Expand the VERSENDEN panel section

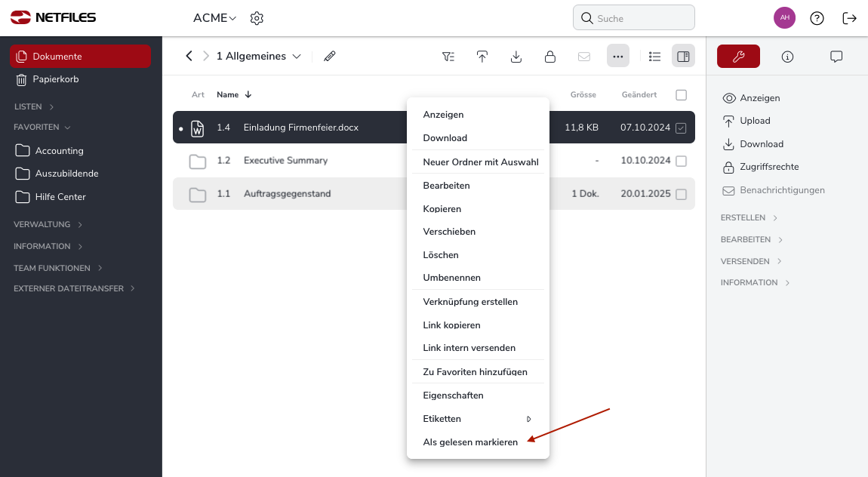(x=751, y=261)
